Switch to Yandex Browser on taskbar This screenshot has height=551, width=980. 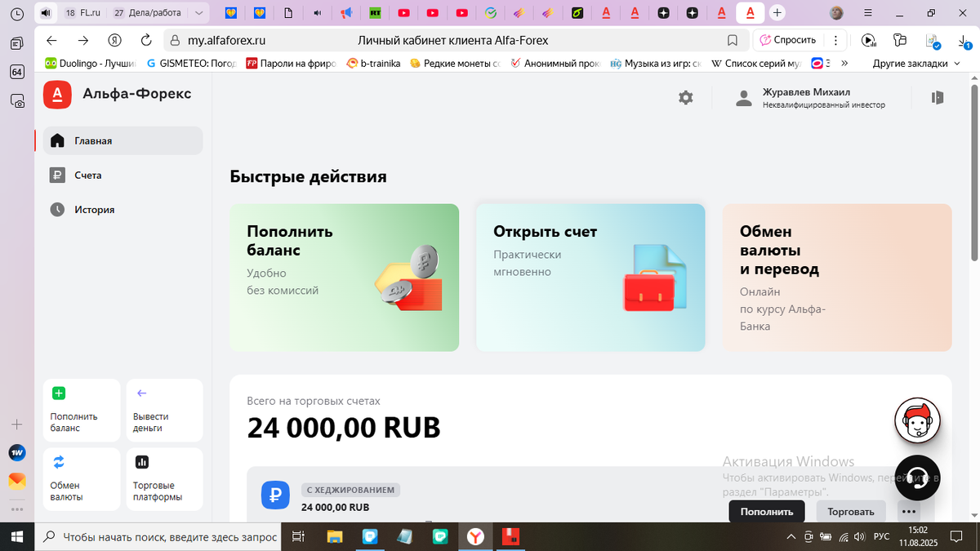(x=475, y=536)
